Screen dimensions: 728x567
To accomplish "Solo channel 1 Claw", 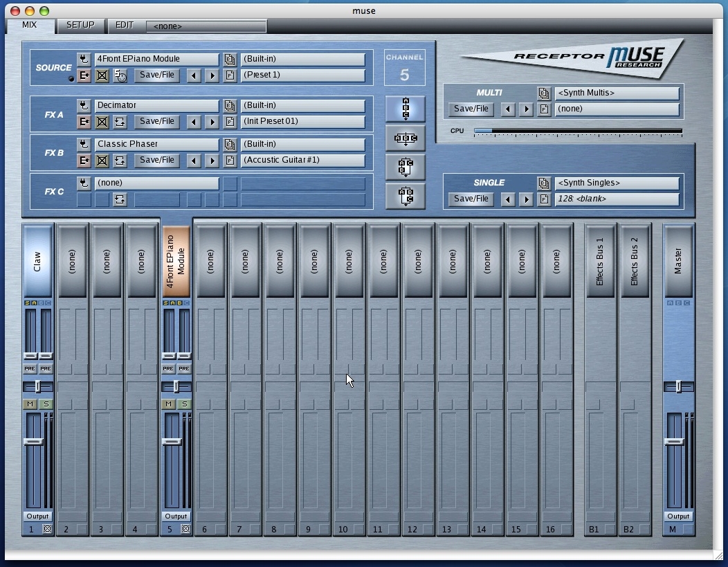I will [46, 404].
